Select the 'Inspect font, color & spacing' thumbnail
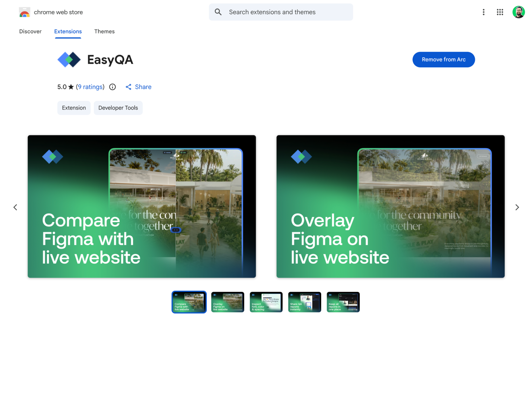The height and width of the screenshot is (399, 532). [x=266, y=302]
